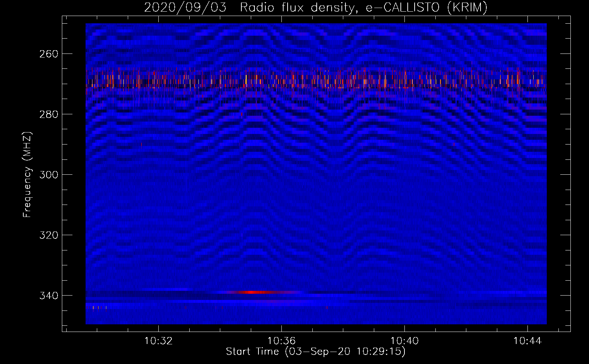Viewport: 589px width, 364px height.
Task: Click the 10:36 time tick label
Action: 281,341
